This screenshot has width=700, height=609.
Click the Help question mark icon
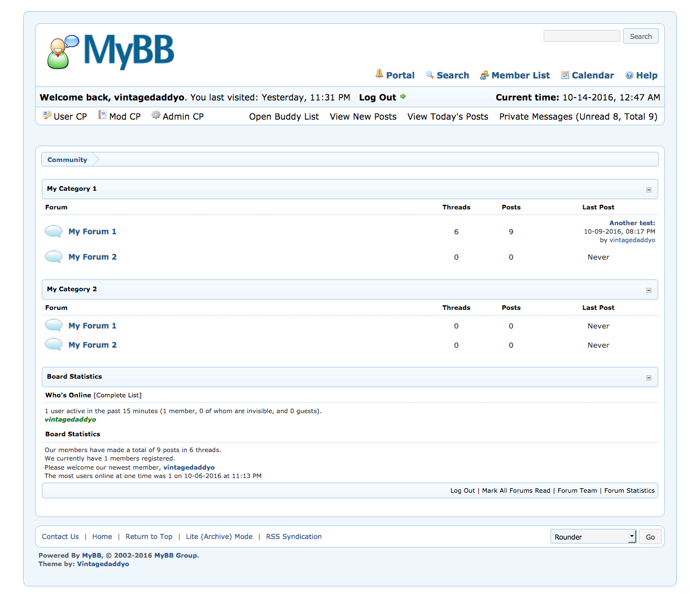pos(629,76)
